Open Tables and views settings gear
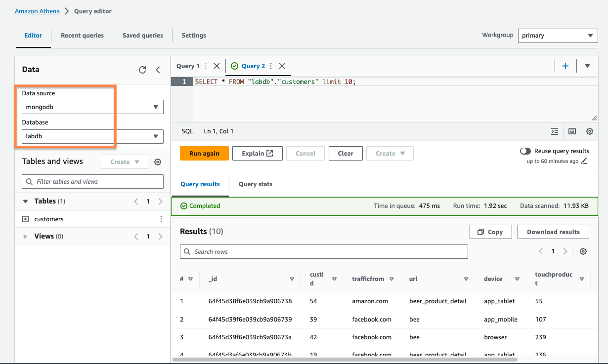The width and height of the screenshot is (608, 364). coord(158,162)
